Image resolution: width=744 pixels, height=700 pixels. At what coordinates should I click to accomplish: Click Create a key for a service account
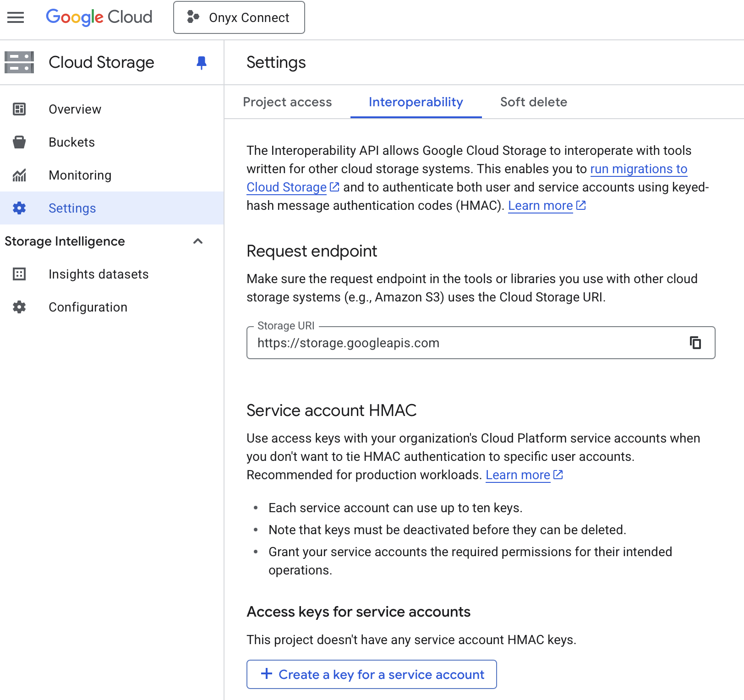[372, 674]
